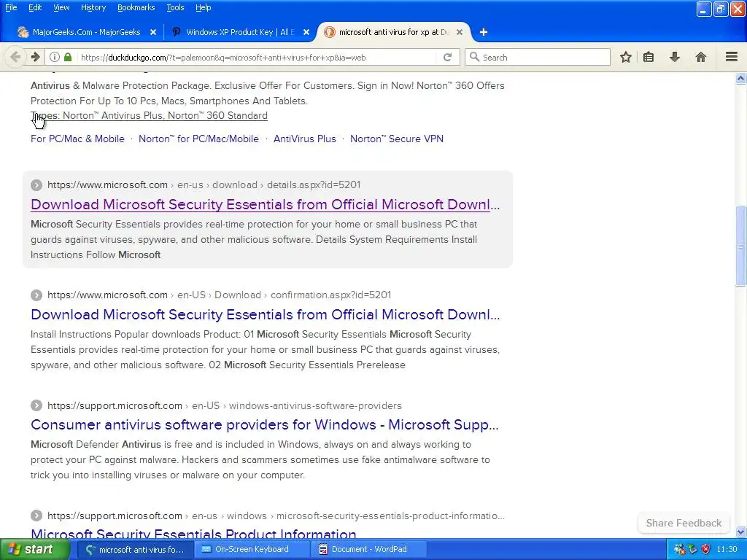This screenshot has width=747, height=560.
Task: Show bookmarks list icon
Action: [649, 57]
